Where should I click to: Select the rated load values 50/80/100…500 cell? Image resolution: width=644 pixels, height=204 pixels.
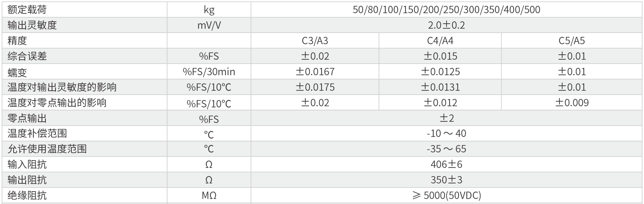click(446, 10)
